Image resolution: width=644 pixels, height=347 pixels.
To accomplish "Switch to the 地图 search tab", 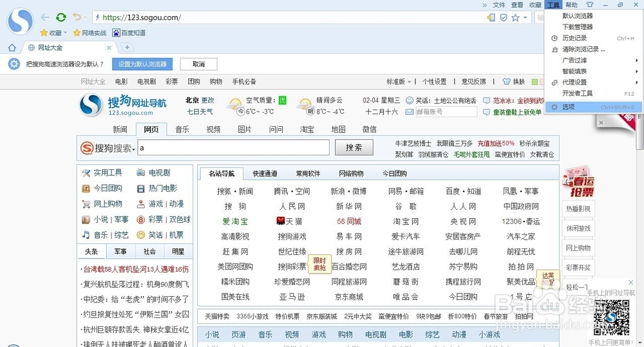I will click(x=338, y=129).
